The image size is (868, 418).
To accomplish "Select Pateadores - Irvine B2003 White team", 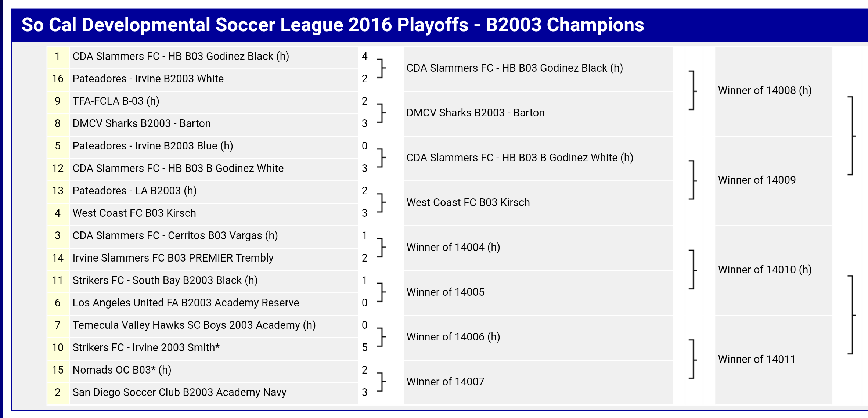I will coord(148,79).
